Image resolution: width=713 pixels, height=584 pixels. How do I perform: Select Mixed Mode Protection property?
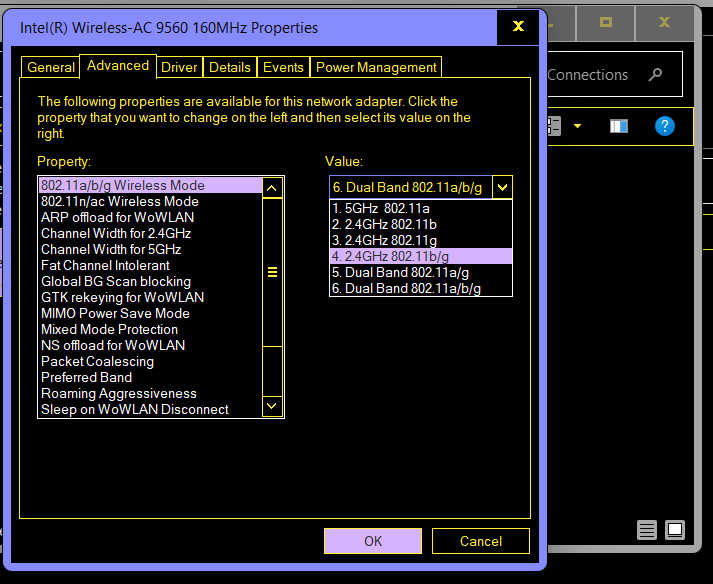pyautogui.click(x=150, y=329)
